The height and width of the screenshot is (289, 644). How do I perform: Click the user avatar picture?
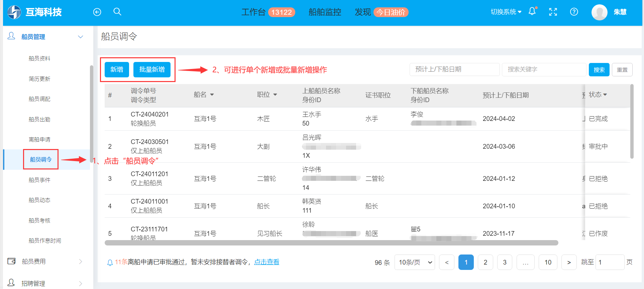point(599,12)
